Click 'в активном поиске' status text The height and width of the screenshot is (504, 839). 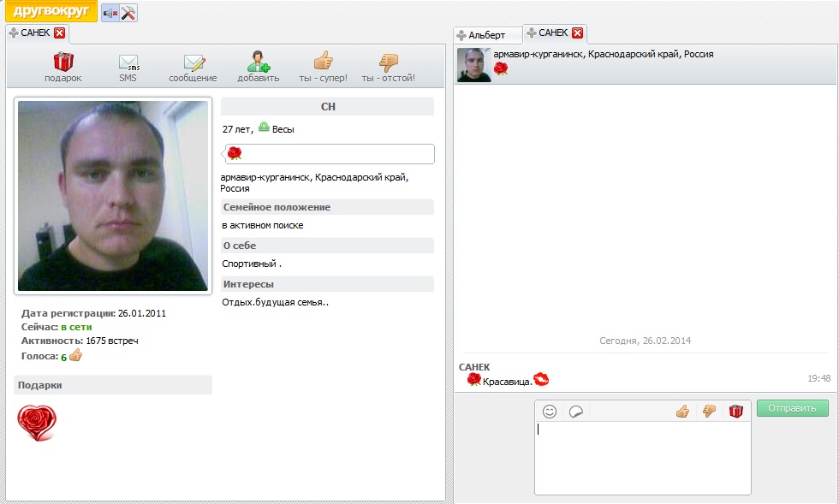[263, 226]
